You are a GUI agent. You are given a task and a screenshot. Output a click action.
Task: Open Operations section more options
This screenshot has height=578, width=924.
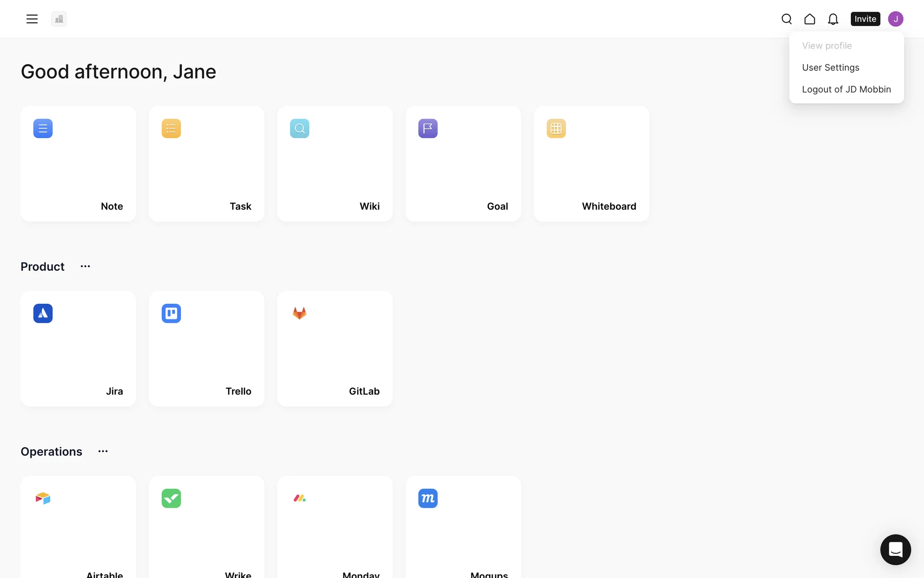pos(103,451)
